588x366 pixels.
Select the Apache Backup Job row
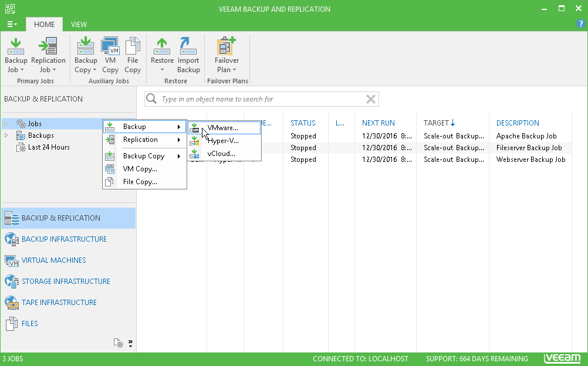[x=416, y=136]
